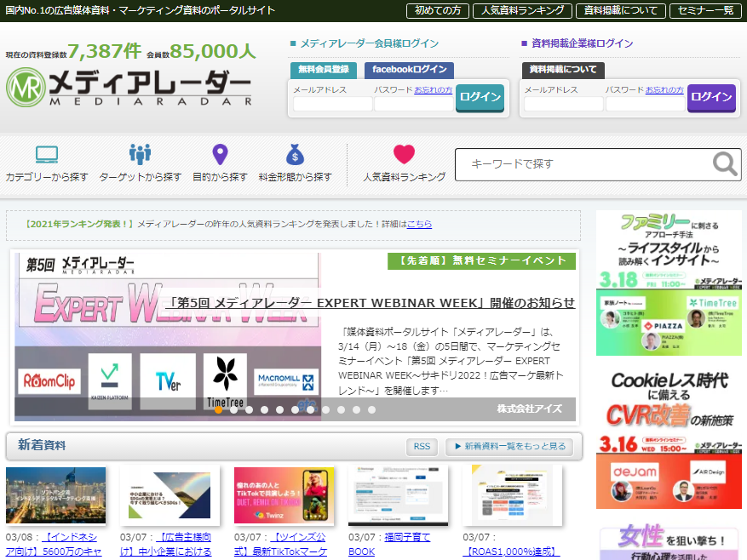Click メディアレーダー会員様ログイン heading
The image size is (747, 560).
pyautogui.click(x=369, y=43)
